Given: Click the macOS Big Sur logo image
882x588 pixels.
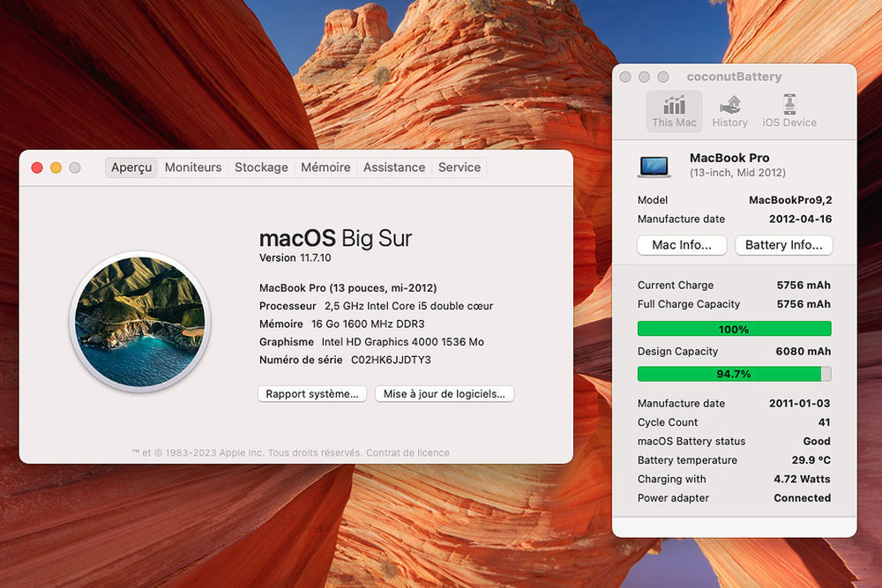Looking at the screenshot, I should coord(140,322).
